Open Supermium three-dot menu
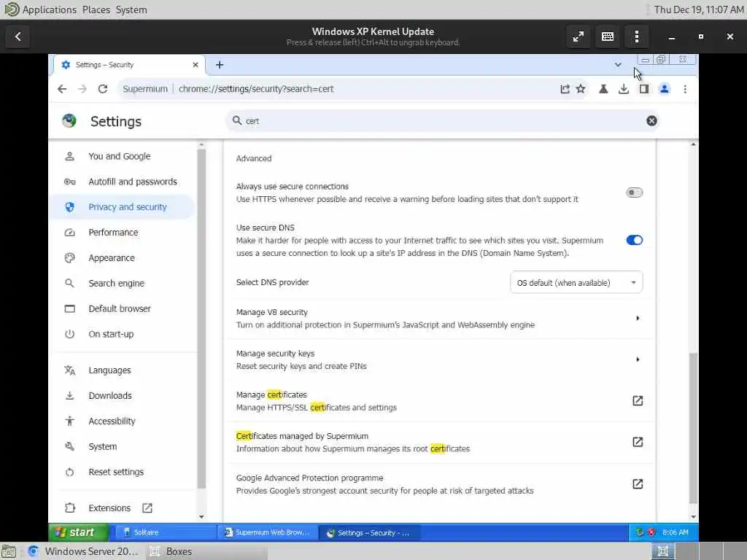Screen dimensions: 747x560 click(x=685, y=89)
